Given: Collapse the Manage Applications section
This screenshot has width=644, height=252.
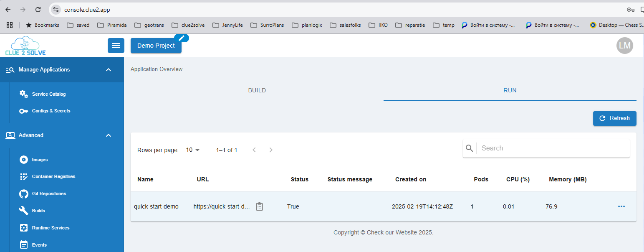Looking at the screenshot, I should pos(109,70).
